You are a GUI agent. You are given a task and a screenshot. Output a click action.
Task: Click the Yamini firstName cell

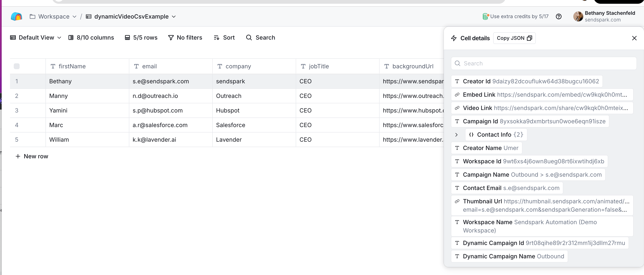[87, 110]
